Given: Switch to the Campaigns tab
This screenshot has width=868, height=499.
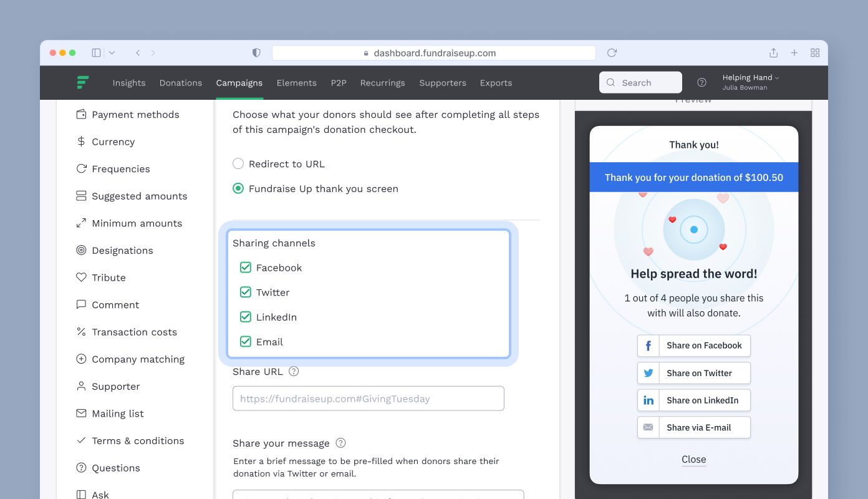Looking at the screenshot, I should 239,83.
